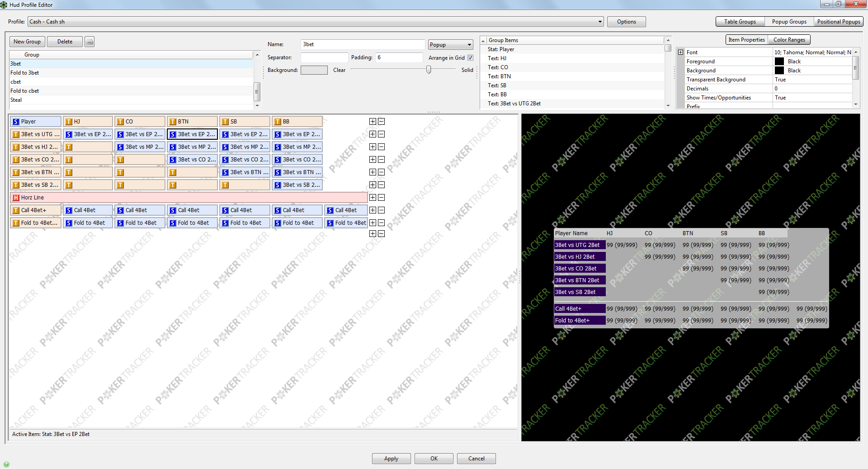Select the cbet group in the list
This screenshot has height=469, width=868.
(x=131, y=82)
